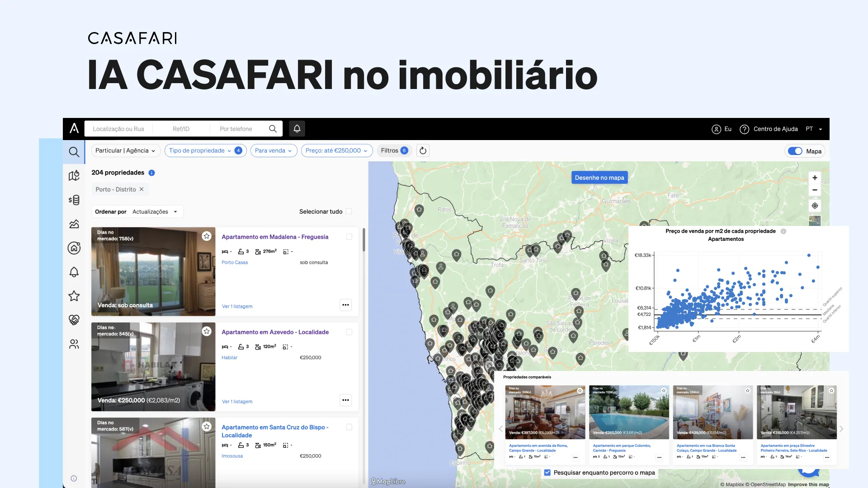Open the home refresh sidebar icon

coord(74,248)
